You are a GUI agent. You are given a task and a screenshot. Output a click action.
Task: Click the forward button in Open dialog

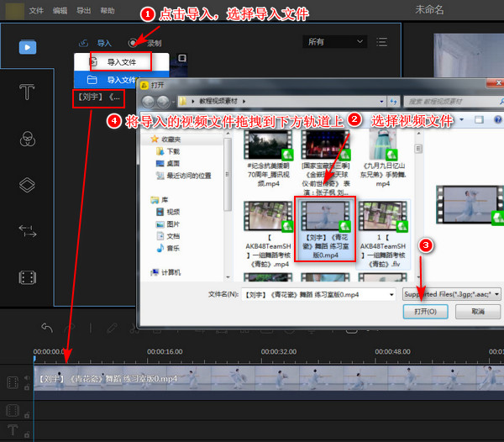click(163, 102)
